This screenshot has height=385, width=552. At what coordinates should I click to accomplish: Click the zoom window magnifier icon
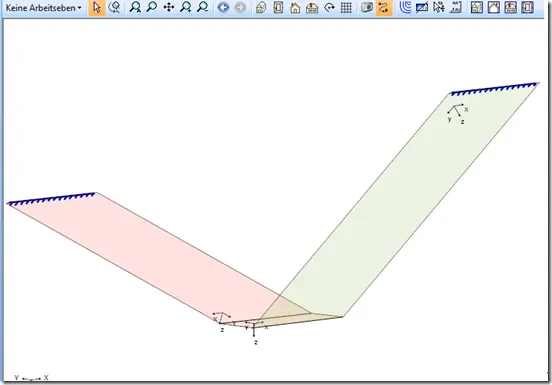(x=135, y=7)
